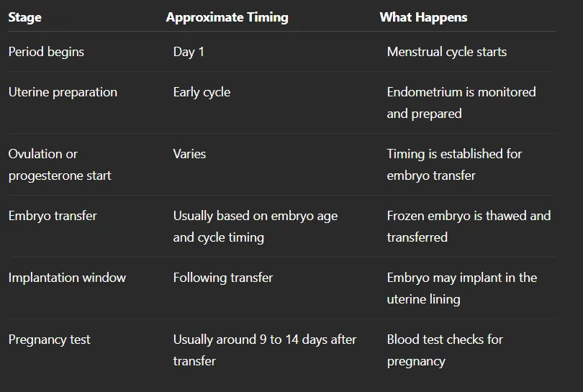Click Blood test checks for pregnancy text
This screenshot has width=583, height=392.
click(445, 350)
